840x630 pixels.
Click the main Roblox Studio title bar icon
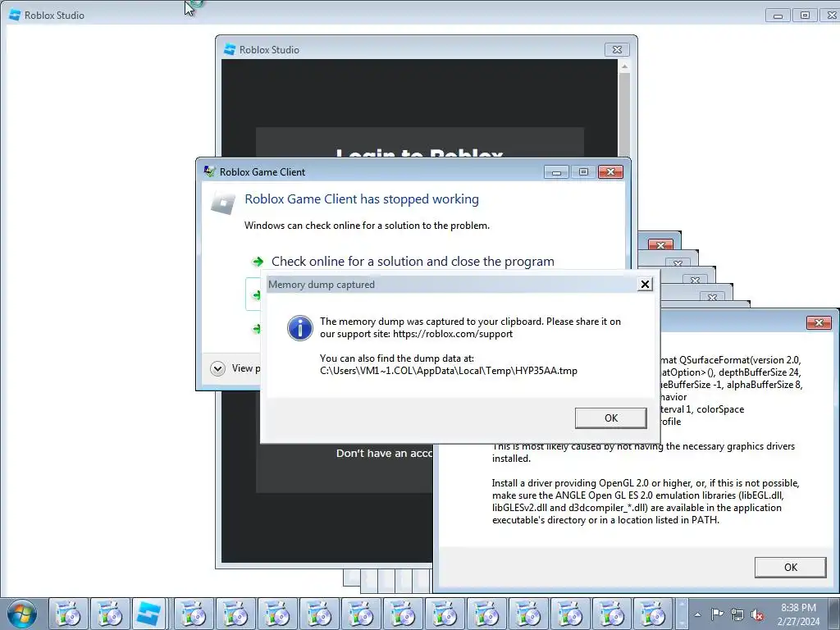pyautogui.click(x=15, y=15)
